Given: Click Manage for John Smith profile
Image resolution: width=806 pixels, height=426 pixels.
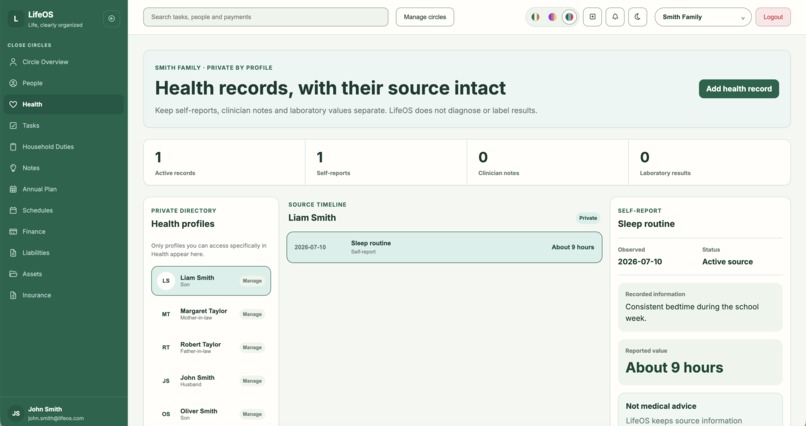Looking at the screenshot, I should click(252, 381).
